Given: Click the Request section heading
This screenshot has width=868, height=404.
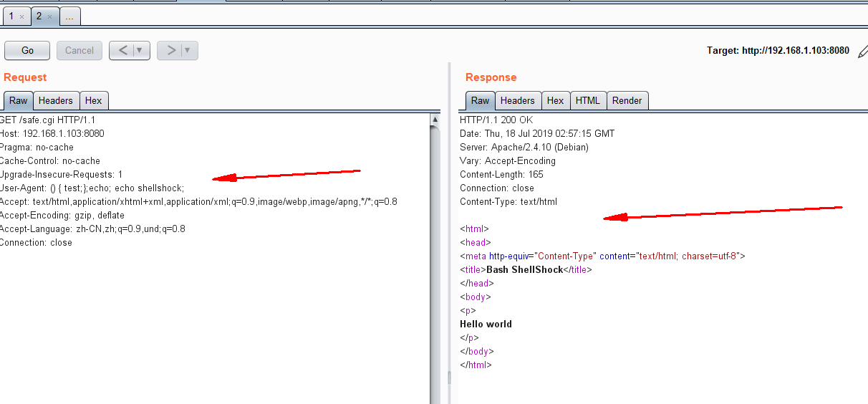Looking at the screenshot, I should (25, 77).
